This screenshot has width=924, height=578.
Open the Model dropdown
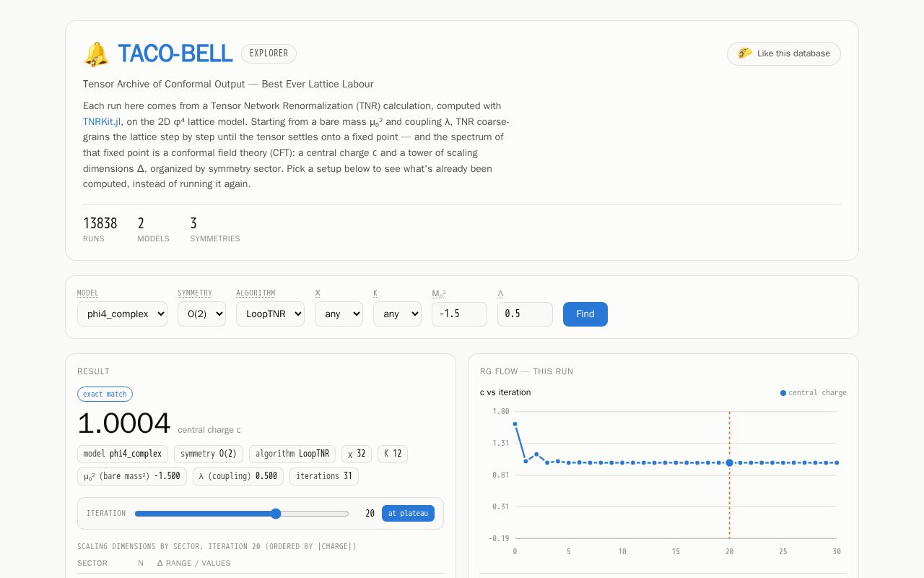(x=122, y=314)
